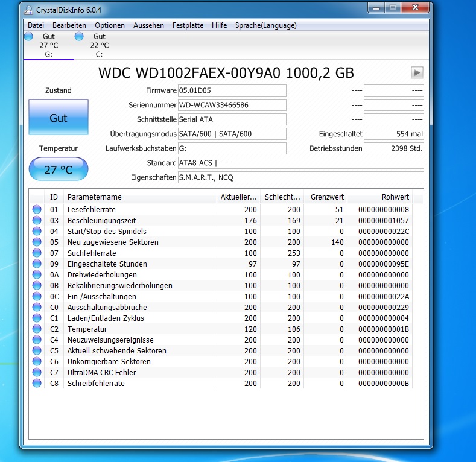Click status icon for Aktuell schwebende Sektoren
Image resolution: width=476 pixels, height=462 pixels.
[37, 350]
